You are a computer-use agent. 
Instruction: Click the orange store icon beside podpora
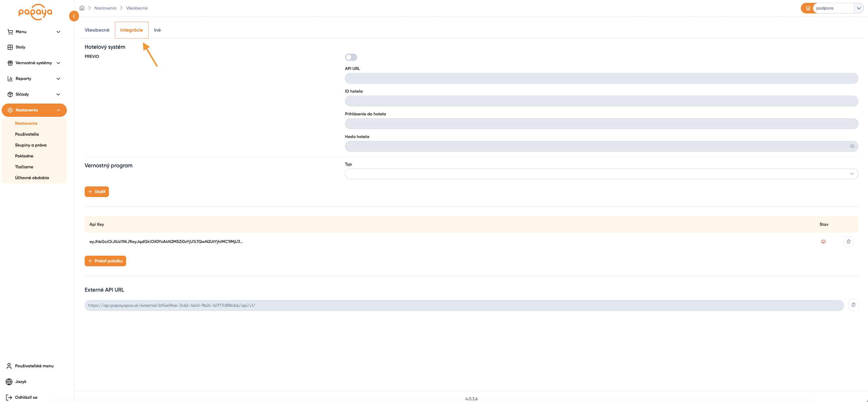(x=808, y=8)
